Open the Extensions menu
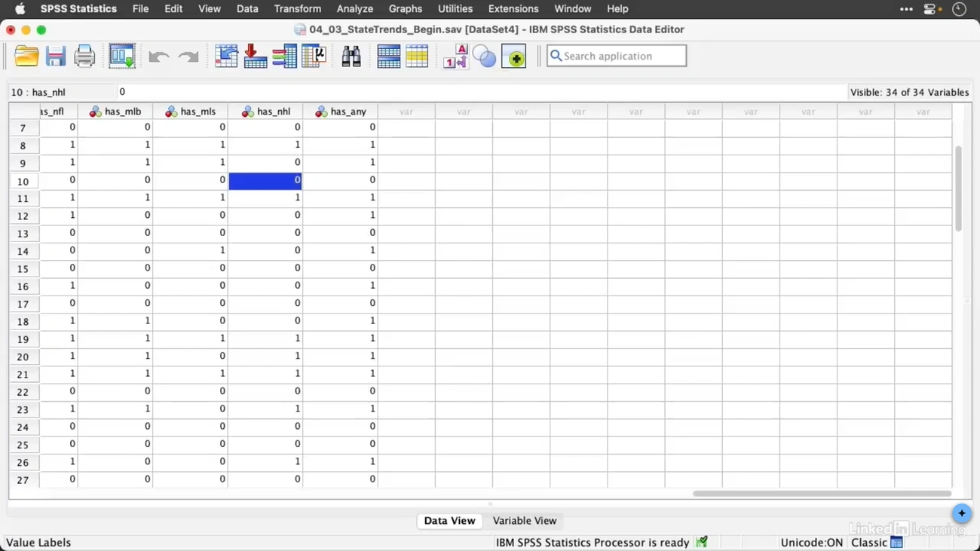 [513, 9]
